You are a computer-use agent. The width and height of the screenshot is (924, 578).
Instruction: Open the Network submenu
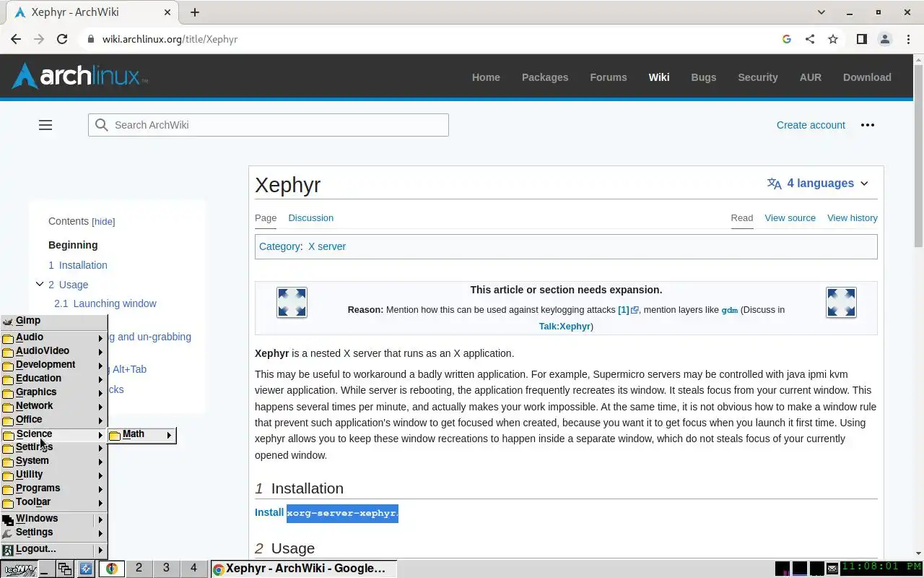point(53,406)
